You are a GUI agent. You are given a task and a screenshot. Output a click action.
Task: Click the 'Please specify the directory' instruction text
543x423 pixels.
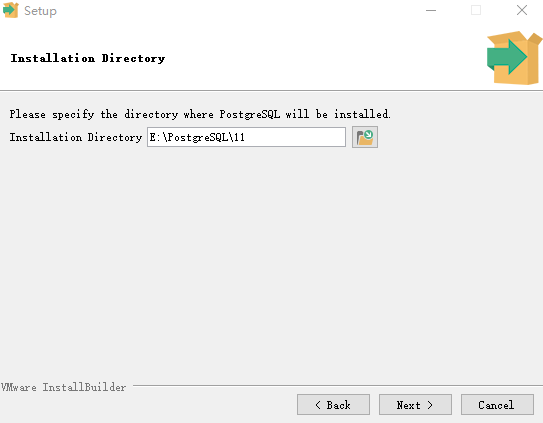pos(200,114)
